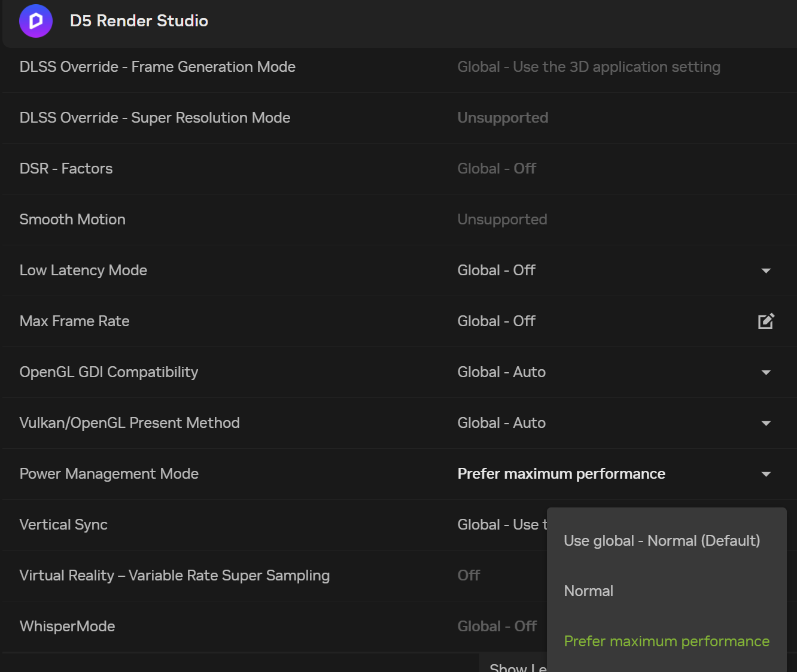Click the DSR - Factors setting label
Image resolution: width=797 pixels, height=672 pixels.
pyautogui.click(x=66, y=169)
